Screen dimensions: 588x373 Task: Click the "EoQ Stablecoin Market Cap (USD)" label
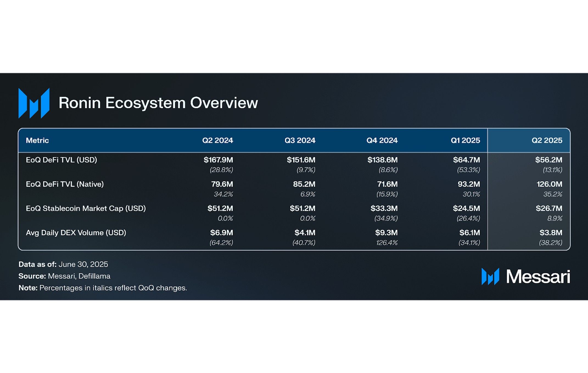tap(86, 209)
